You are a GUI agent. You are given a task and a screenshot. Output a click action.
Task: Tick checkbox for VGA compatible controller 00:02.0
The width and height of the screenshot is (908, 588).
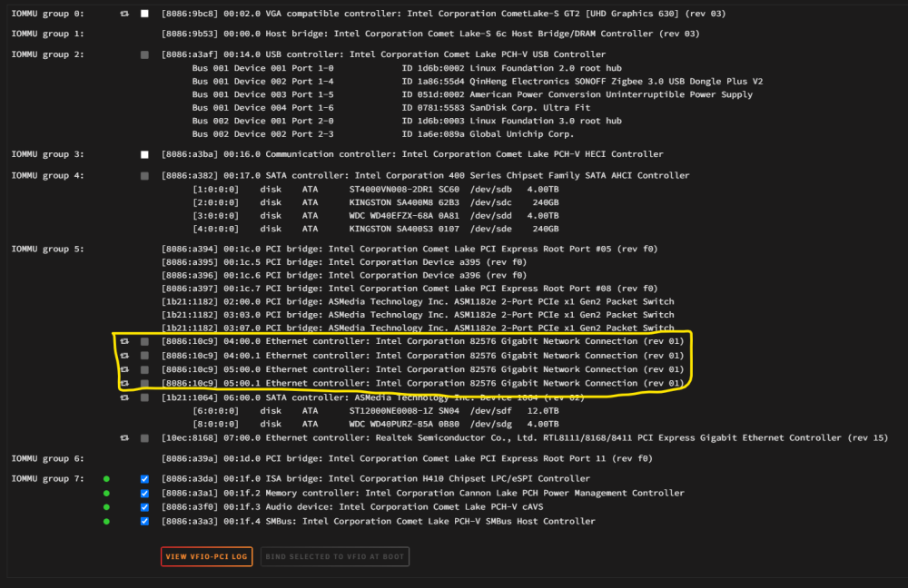coord(144,14)
